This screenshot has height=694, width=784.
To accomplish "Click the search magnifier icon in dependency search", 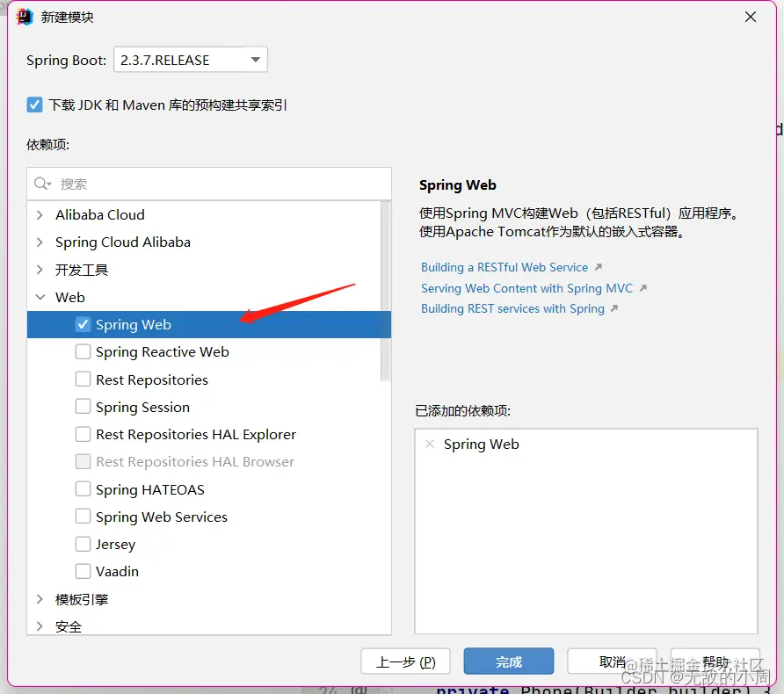I will click(x=42, y=184).
